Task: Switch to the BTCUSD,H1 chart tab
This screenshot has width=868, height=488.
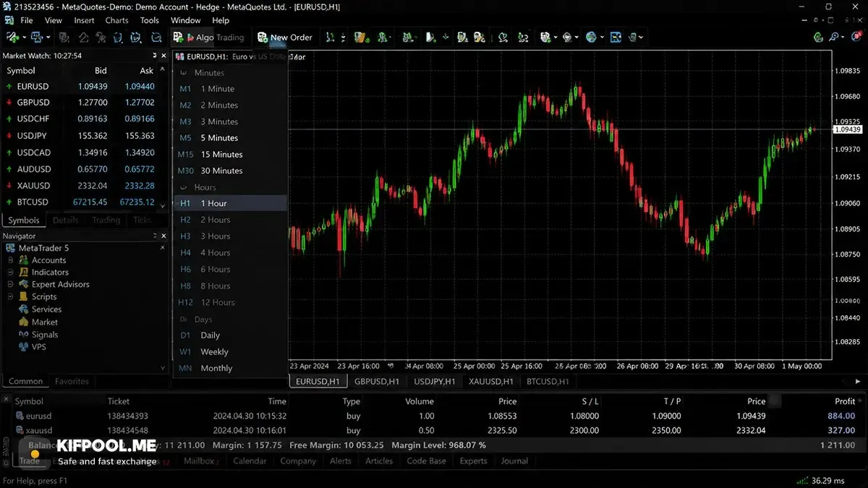Action: [548, 381]
